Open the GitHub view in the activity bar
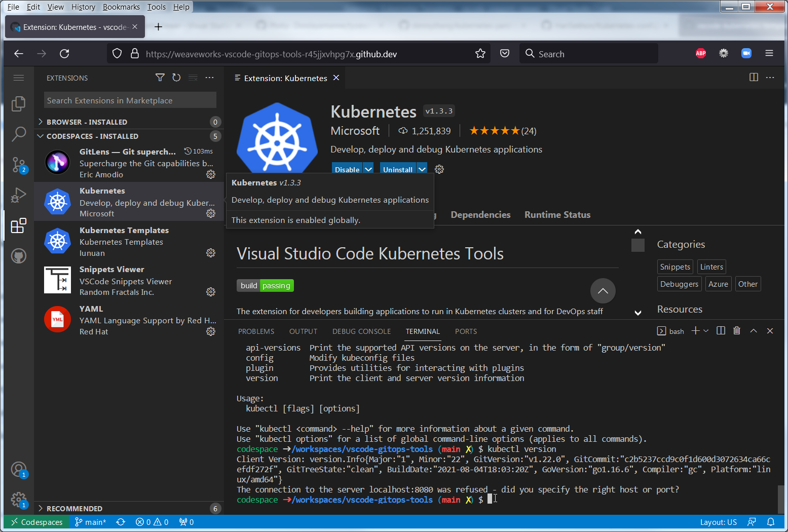The width and height of the screenshot is (788, 532). pos(19,256)
